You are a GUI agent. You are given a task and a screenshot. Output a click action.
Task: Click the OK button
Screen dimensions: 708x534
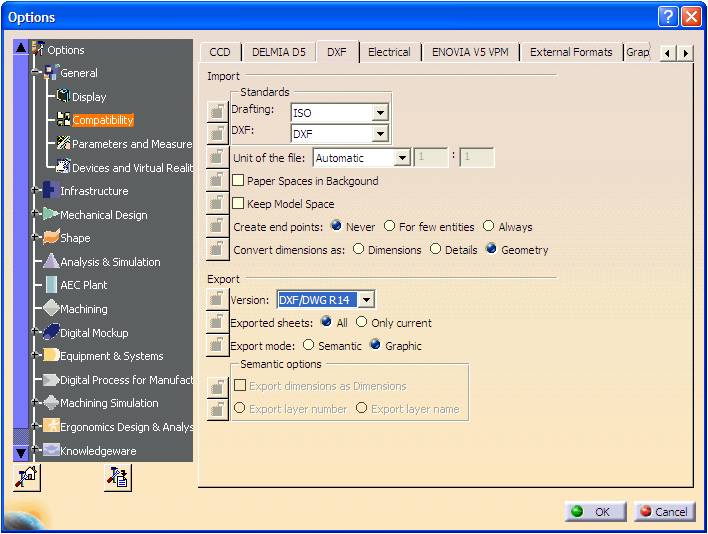tap(595, 511)
